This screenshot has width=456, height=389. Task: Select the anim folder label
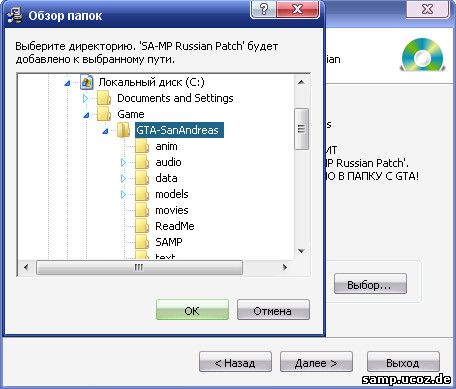166,146
